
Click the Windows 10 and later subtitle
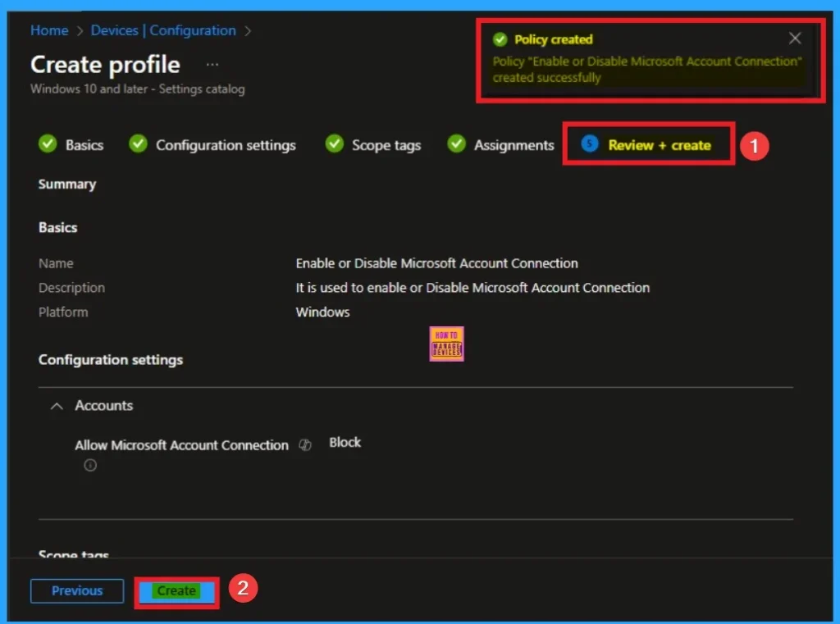(x=138, y=89)
